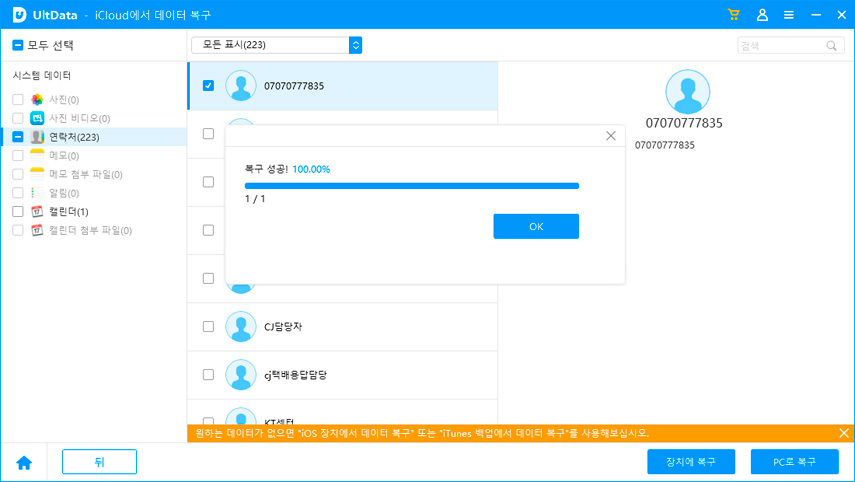Close the restore success dialog

611,136
